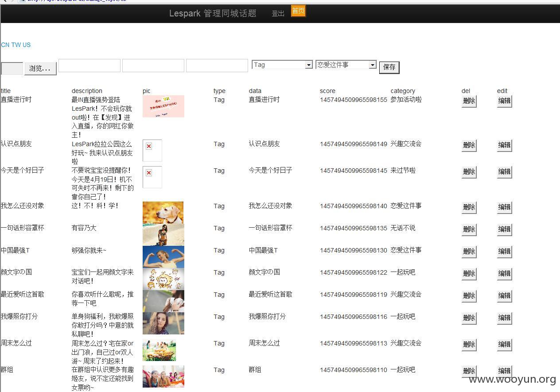Click the 来过节啦 category cell
This screenshot has height=392, width=560.
403,171
